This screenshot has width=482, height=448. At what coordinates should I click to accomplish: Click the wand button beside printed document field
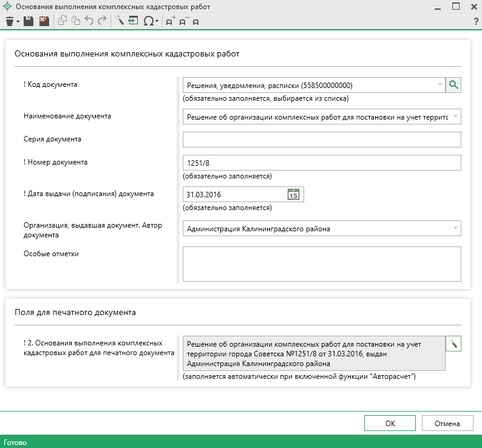[453, 344]
